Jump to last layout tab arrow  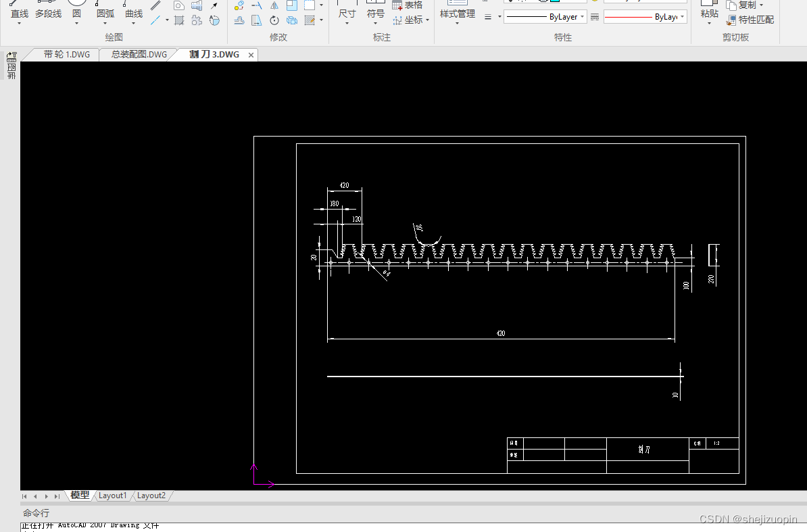click(x=57, y=496)
